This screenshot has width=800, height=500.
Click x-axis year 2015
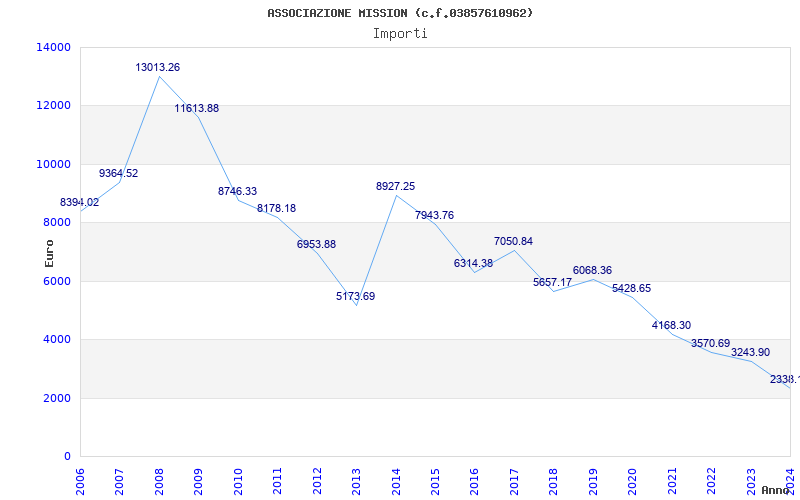click(435, 481)
